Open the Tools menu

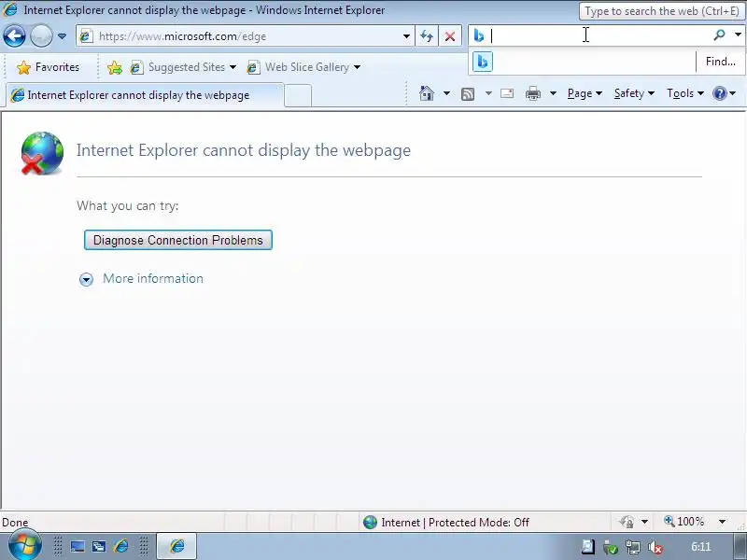point(685,93)
